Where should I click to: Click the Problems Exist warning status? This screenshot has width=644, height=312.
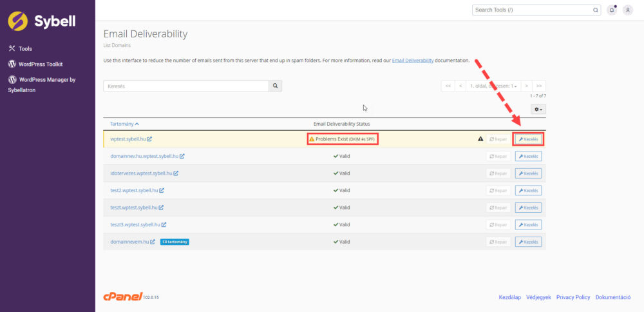pyautogui.click(x=343, y=139)
